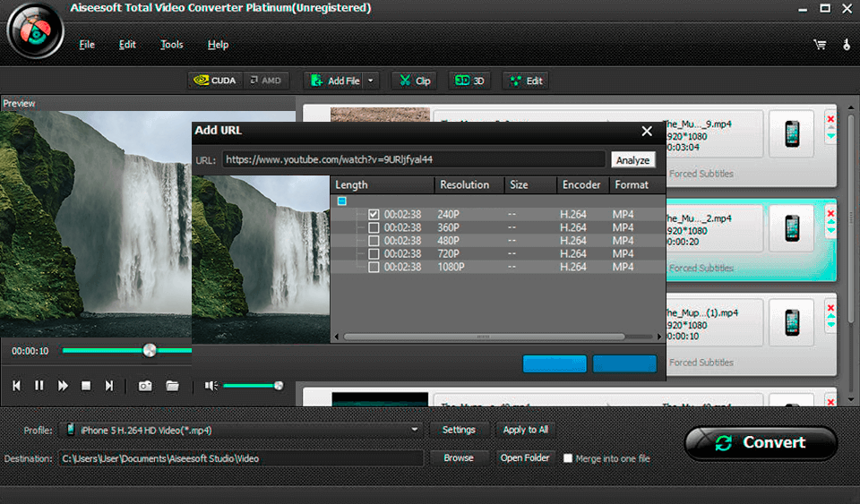Click the Convert button
The height and width of the screenshot is (504, 860).
(x=761, y=442)
